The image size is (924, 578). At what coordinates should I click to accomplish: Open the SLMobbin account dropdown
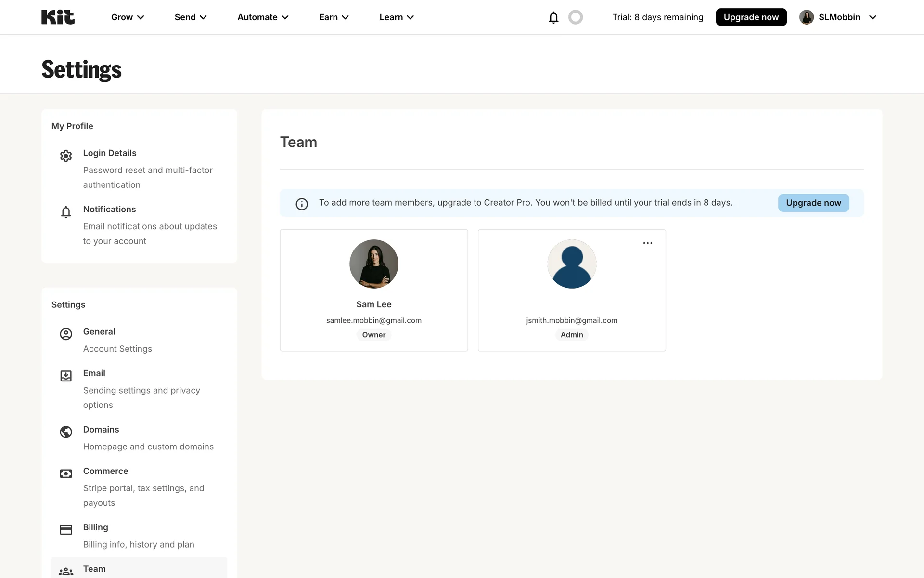click(838, 17)
